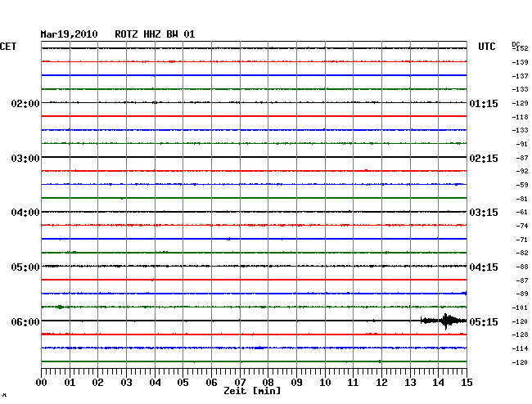The height and width of the screenshot is (404, 532).
Task: Click the 01:15 UTC time label
Action: (x=484, y=104)
